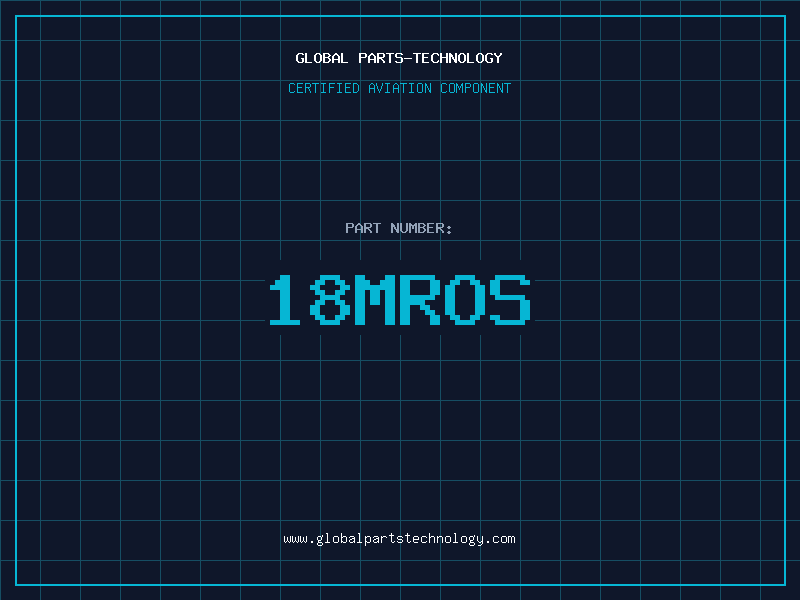
Task: Select the letter M in the part number
Action: tap(376, 300)
